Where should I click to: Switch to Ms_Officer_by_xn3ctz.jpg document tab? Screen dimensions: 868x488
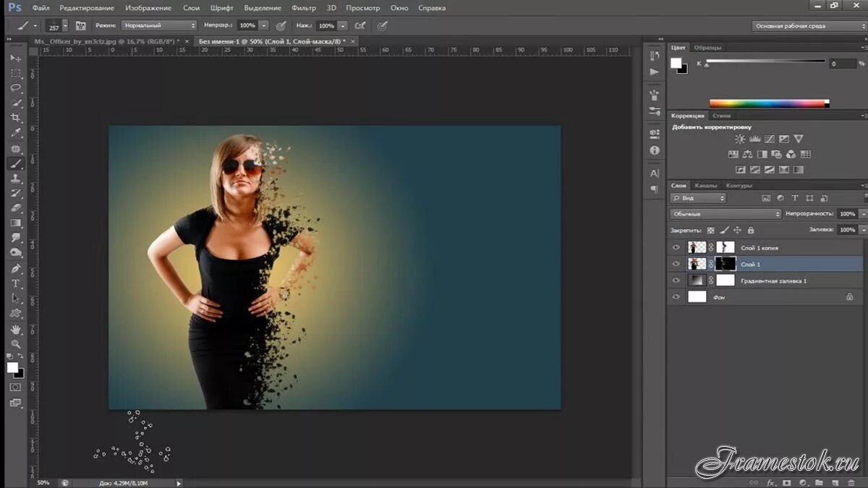pyautogui.click(x=106, y=41)
